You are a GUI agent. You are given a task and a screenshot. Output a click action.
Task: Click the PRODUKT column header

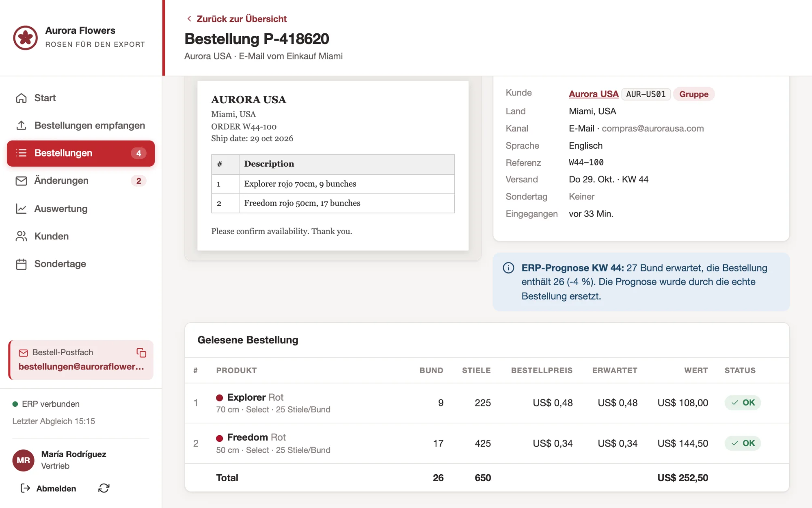coord(236,370)
